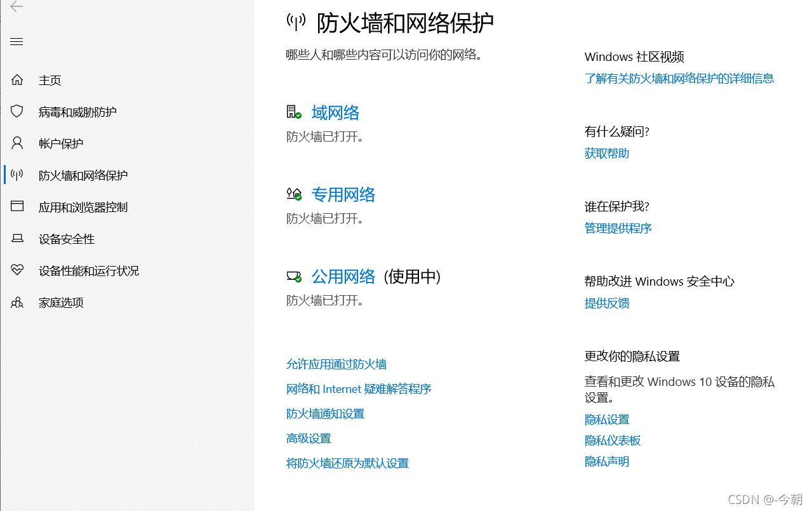Open 专用网络 firewall settings

(343, 194)
